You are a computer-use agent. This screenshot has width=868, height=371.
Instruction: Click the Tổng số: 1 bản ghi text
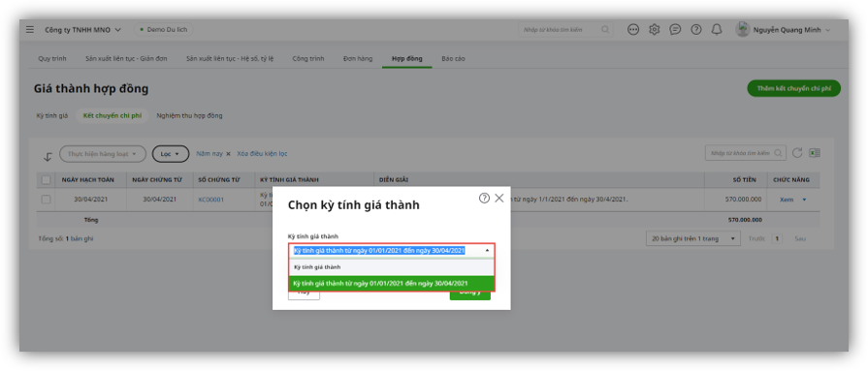(x=66, y=239)
